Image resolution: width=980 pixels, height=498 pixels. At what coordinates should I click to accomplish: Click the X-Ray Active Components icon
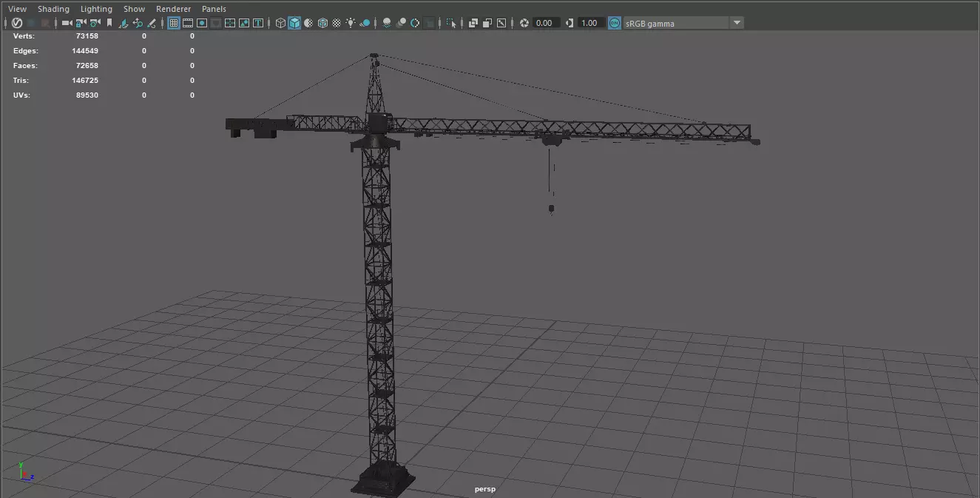pos(487,23)
